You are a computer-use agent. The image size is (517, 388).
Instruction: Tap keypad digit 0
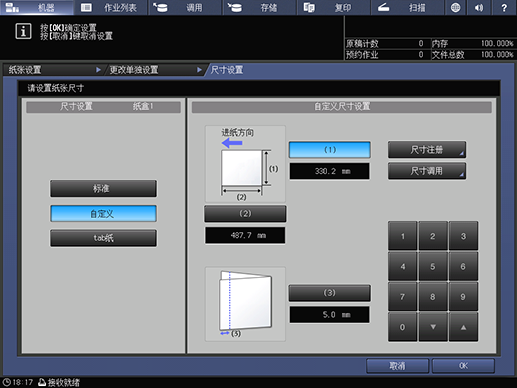point(403,327)
